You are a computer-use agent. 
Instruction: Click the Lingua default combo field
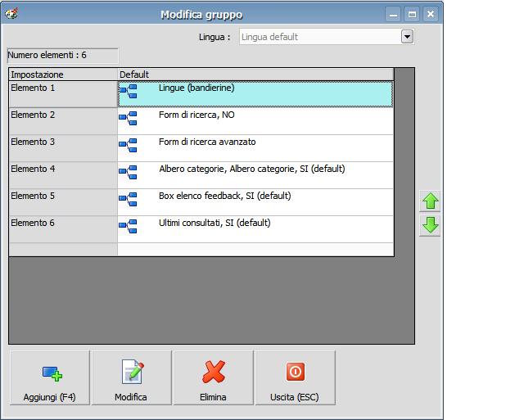[x=327, y=37]
